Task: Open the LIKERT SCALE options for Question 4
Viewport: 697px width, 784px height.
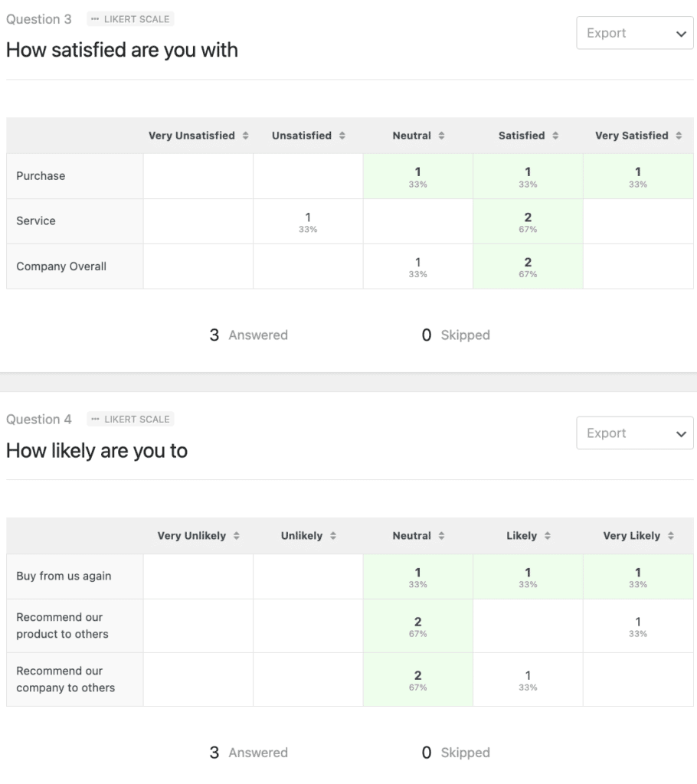Action: tap(129, 419)
